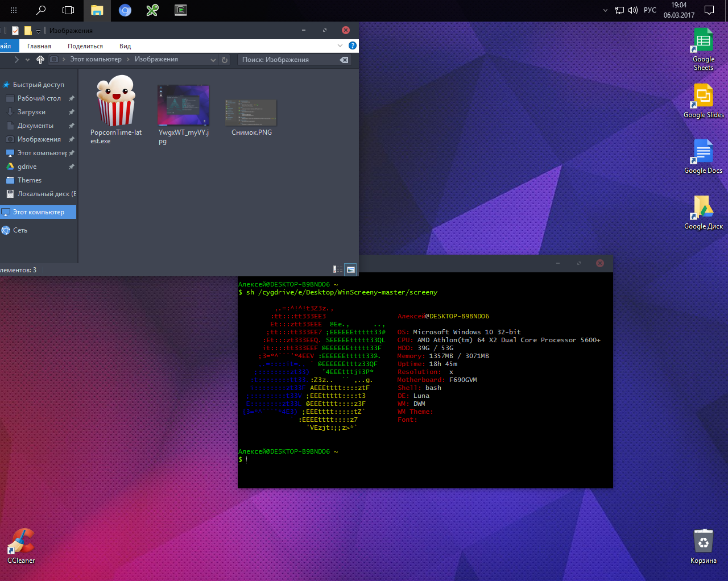
Task: Unpin gdrive using its pin icon
Action: tap(71, 167)
